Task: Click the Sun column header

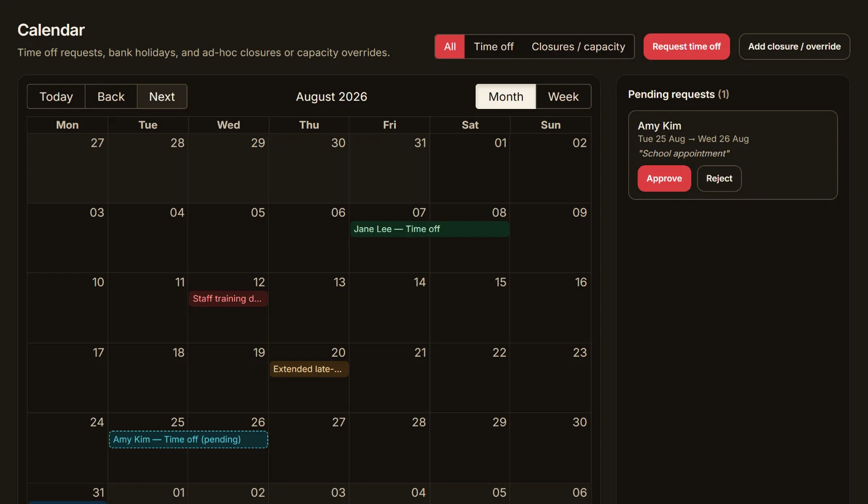Action: pos(551,125)
